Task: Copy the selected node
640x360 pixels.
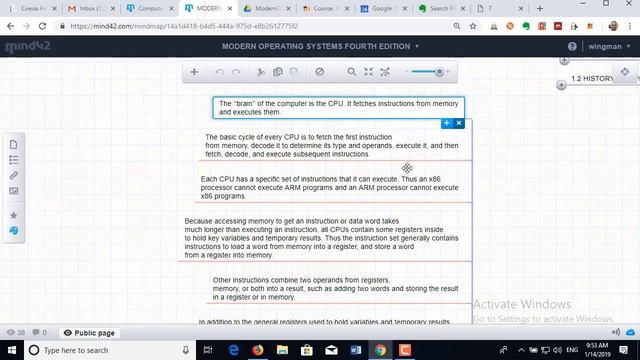Action: [x=278, y=72]
